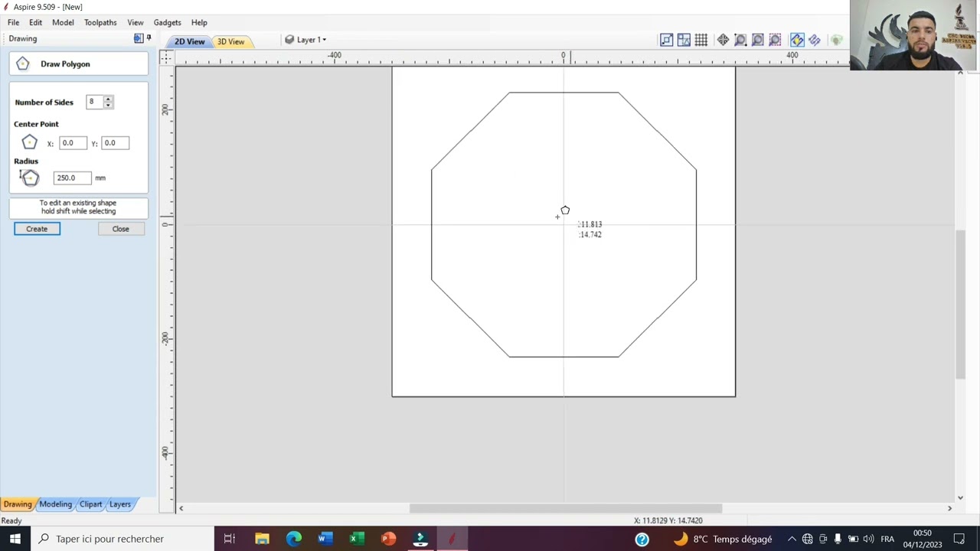Click the Windows Start button
Viewport: 980px width, 551px height.
[15, 539]
